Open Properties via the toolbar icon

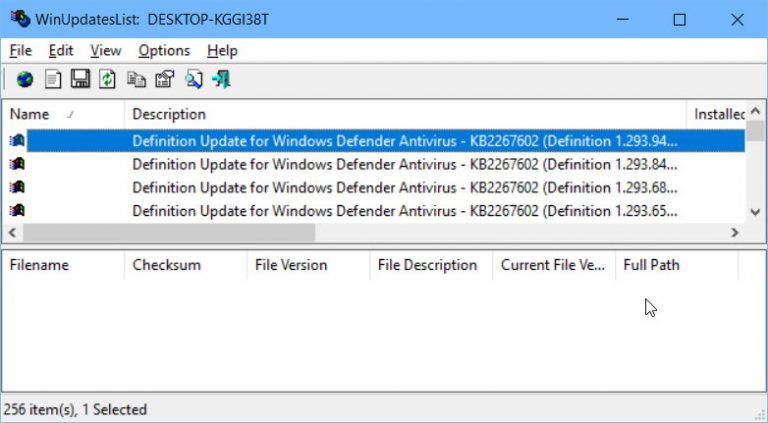point(164,79)
